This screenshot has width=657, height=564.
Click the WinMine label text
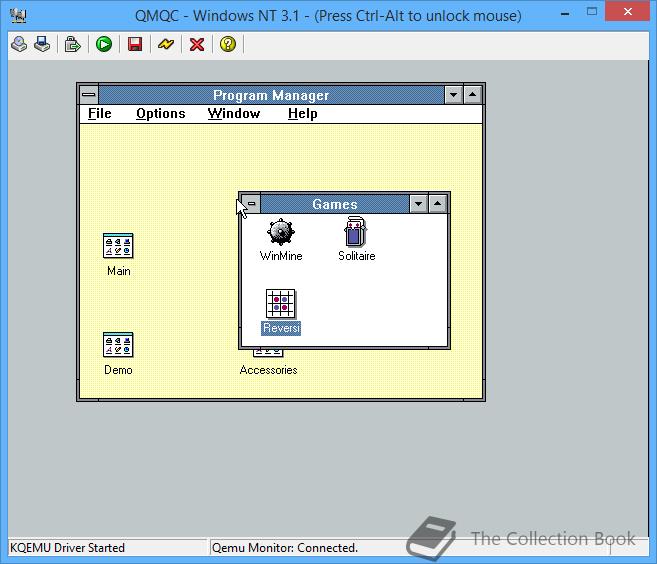281,256
